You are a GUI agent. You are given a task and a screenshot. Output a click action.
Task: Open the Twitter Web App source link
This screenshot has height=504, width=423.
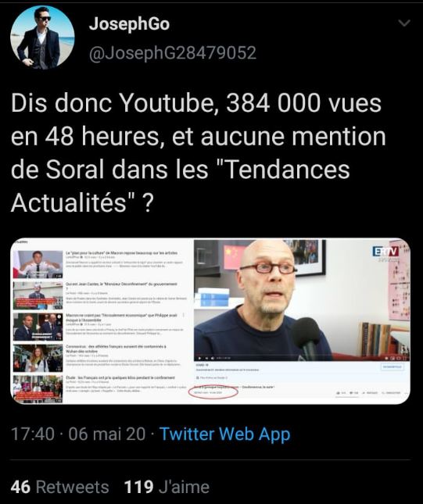pos(225,434)
